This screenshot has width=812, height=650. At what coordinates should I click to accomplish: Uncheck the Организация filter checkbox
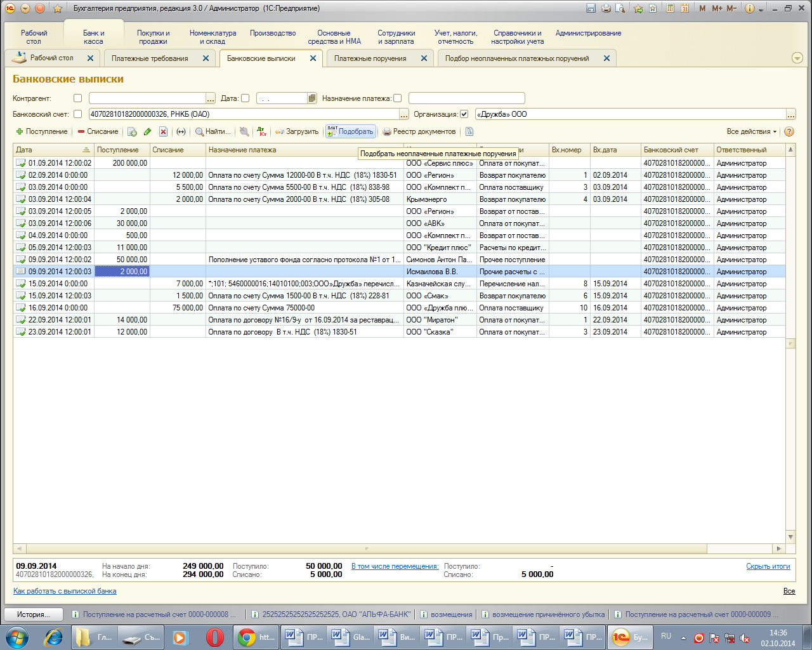click(464, 114)
